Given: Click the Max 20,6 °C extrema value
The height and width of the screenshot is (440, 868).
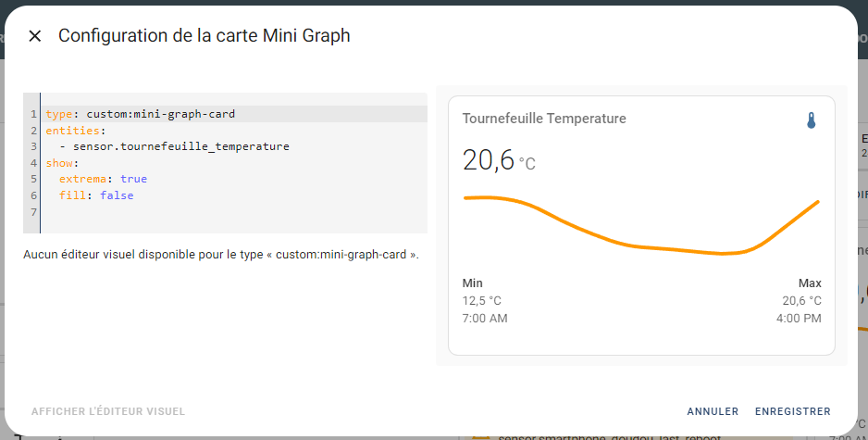Looking at the screenshot, I should point(801,300).
